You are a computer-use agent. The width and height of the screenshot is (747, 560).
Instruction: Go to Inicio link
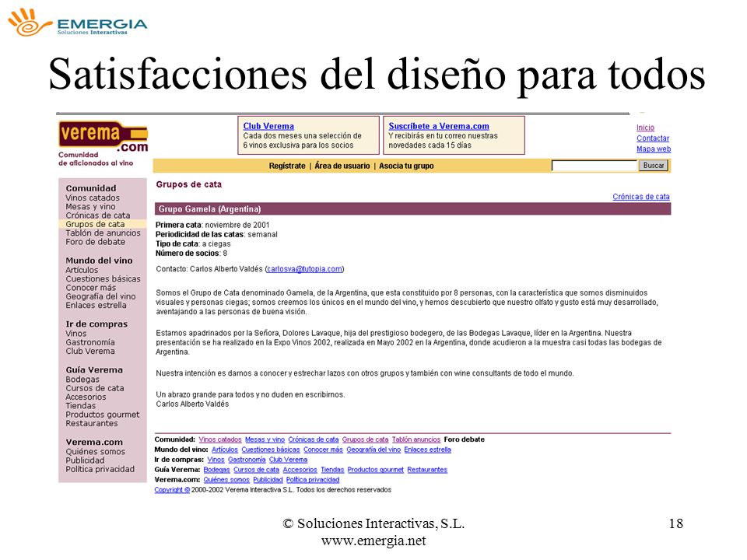tap(645, 128)
